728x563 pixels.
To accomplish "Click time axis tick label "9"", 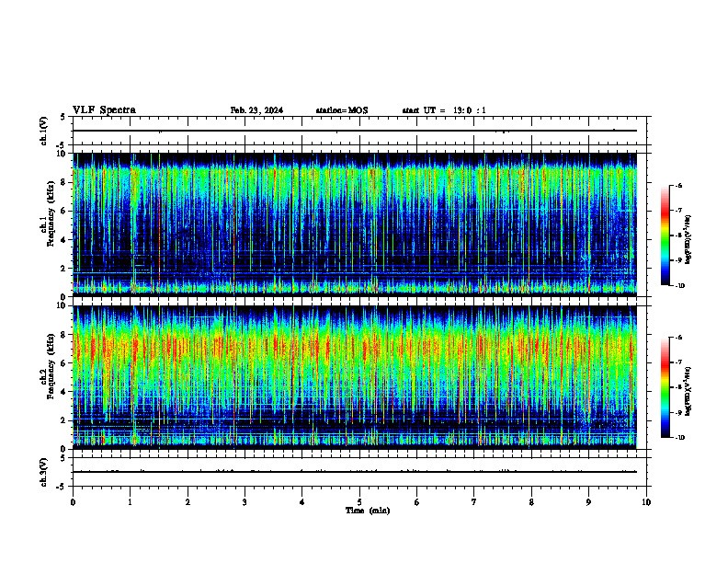I will point(588,502).
